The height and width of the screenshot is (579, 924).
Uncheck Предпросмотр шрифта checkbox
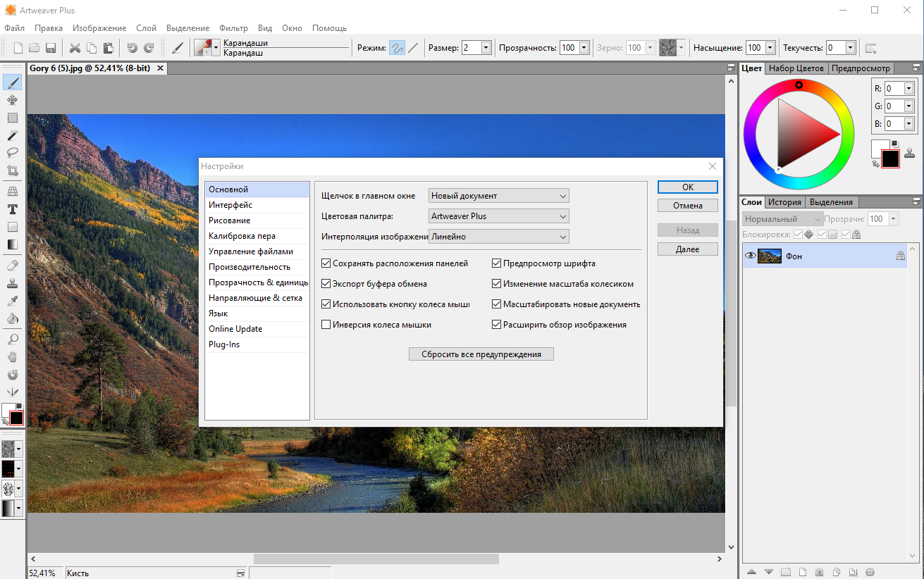point(496,263)
